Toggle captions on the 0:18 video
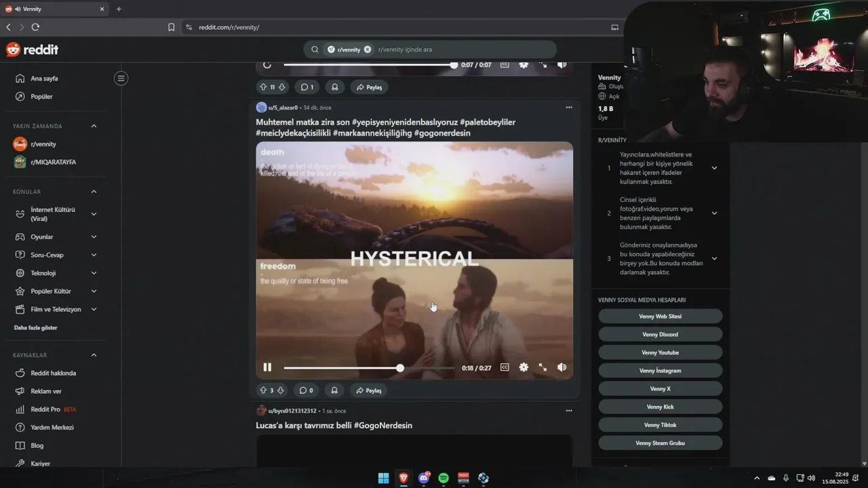 505,367
